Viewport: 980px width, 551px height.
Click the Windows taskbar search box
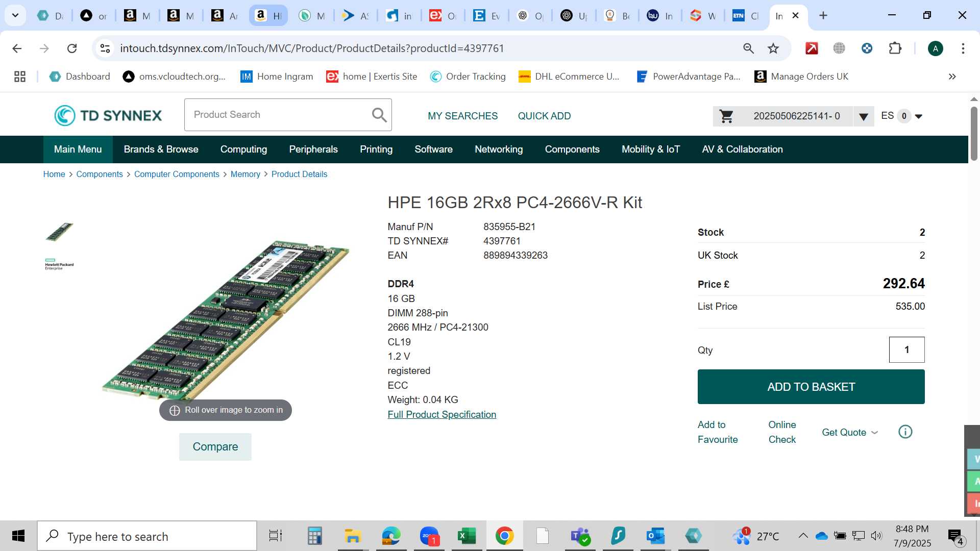147,536
